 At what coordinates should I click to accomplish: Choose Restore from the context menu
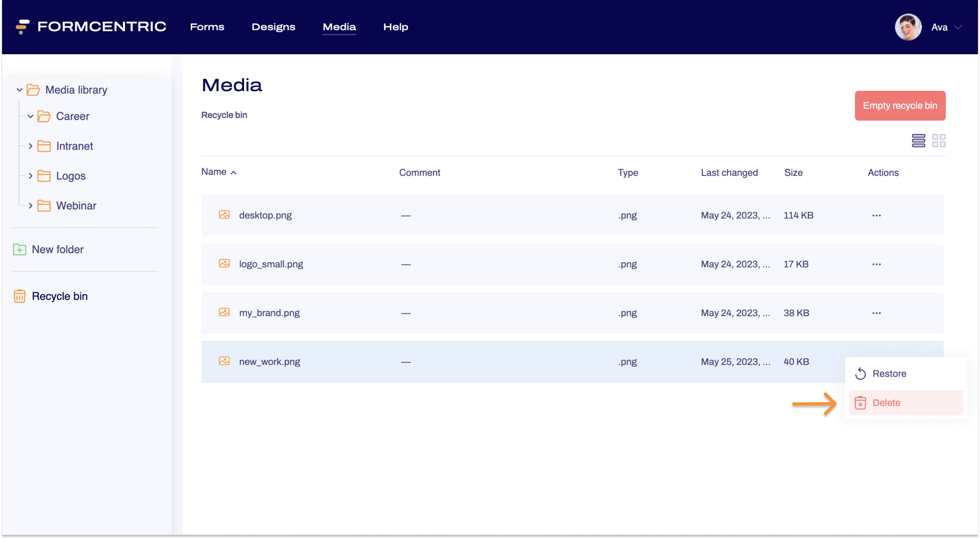(906, 374)
